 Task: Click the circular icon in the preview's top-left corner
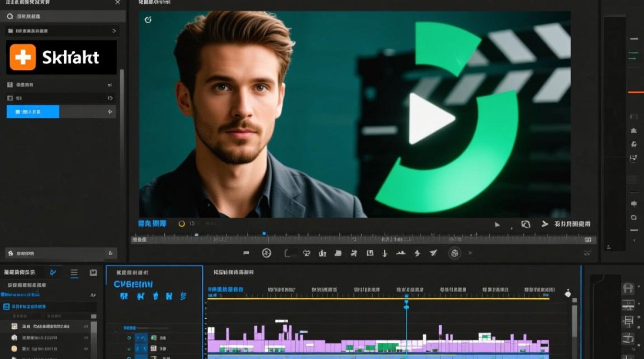[148, 20]
